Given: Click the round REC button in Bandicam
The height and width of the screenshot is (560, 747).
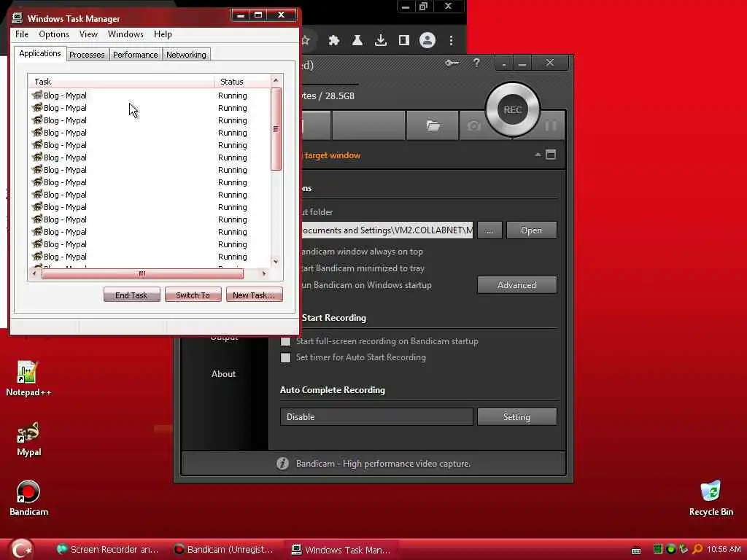Looking at the screenshot, I should [x=513, y=109].
